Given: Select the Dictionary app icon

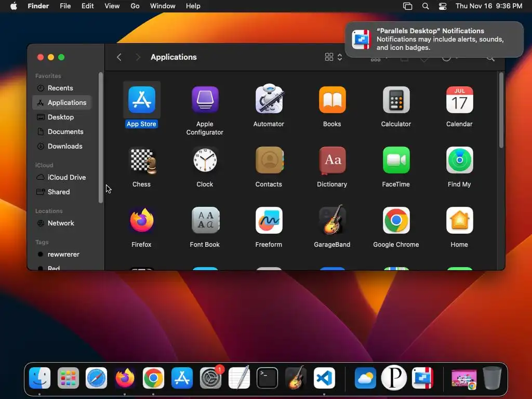Looking at the screenshot, I should click(x=332, y=160).
